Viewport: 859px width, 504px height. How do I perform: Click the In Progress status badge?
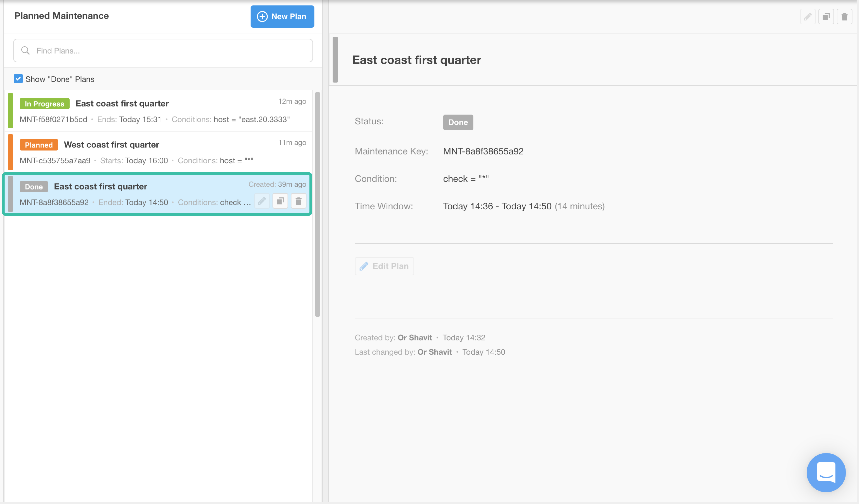pyautogui.click(x=44, y=103)
